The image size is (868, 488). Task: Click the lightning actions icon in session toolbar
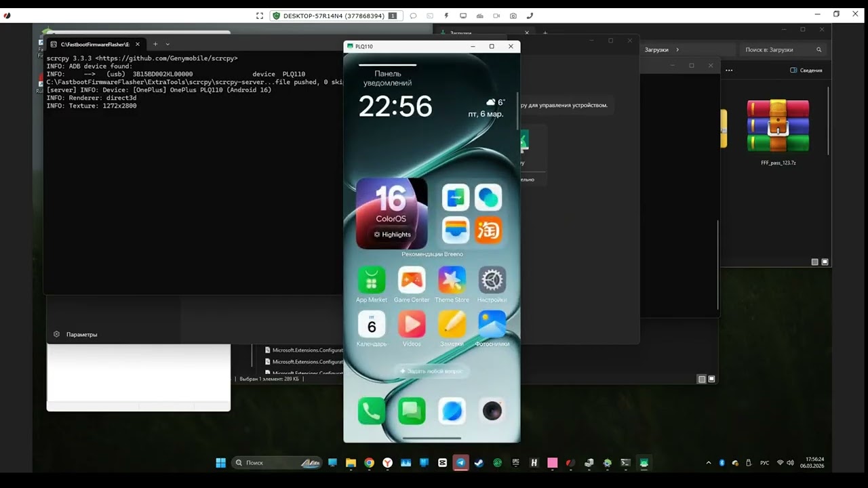(446, 16)
